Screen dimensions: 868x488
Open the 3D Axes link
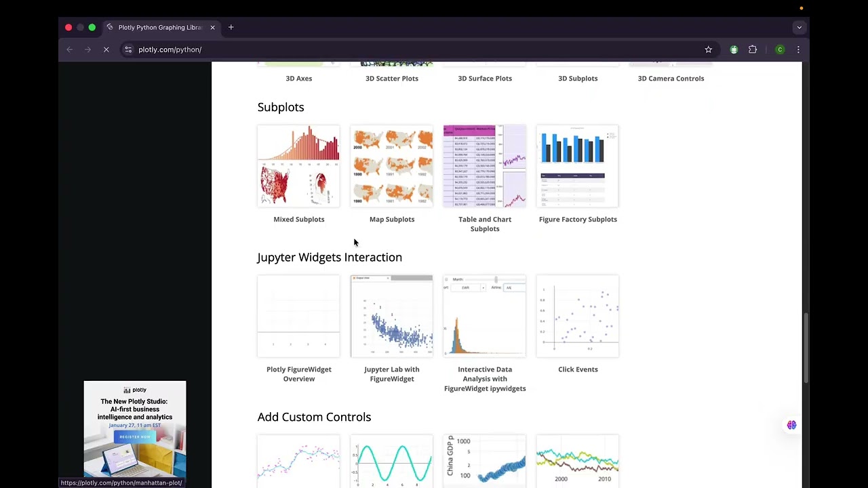pyautogui.click(x=299, y=78)
